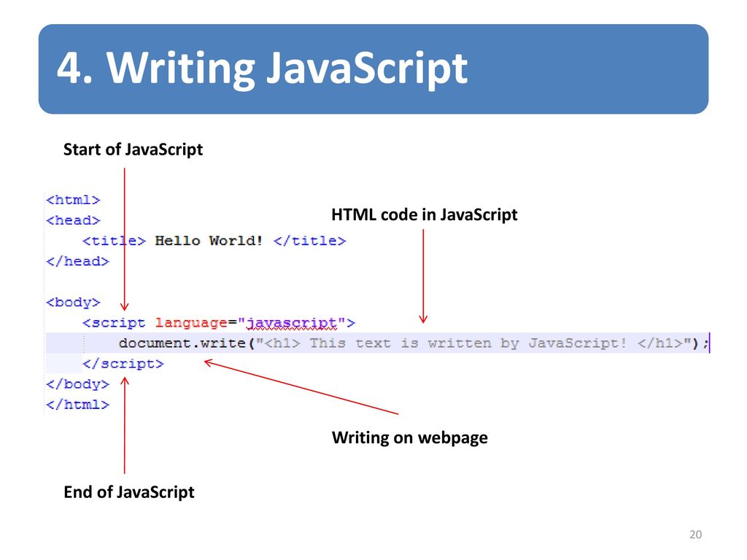The width and height of the screenshot is (747, 560).
Task: Click the 'language' attribute in script tag
Action: tap(191, 323)
